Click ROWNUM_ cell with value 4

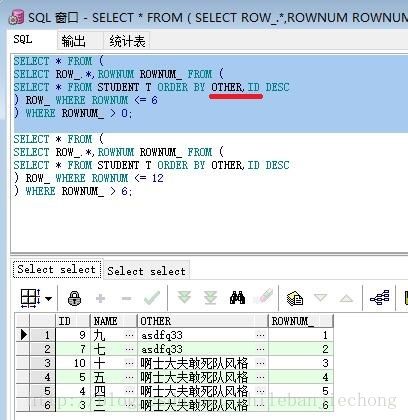point(301,377)
